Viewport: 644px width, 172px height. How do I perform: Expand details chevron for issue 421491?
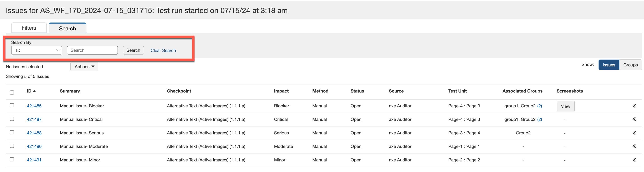(634, 160)
